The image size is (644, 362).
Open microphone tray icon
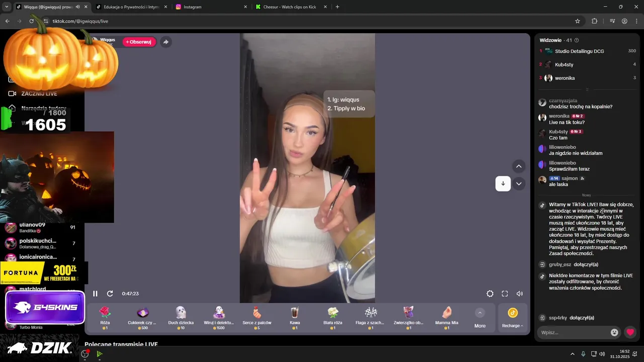pyautogui.click(x=583, y=354)
